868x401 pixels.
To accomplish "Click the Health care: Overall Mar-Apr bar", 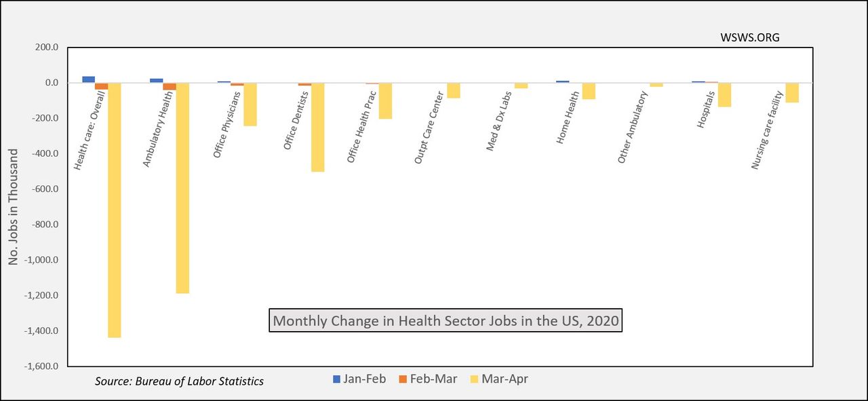I will pyautogui.click(x=115, y=210).
